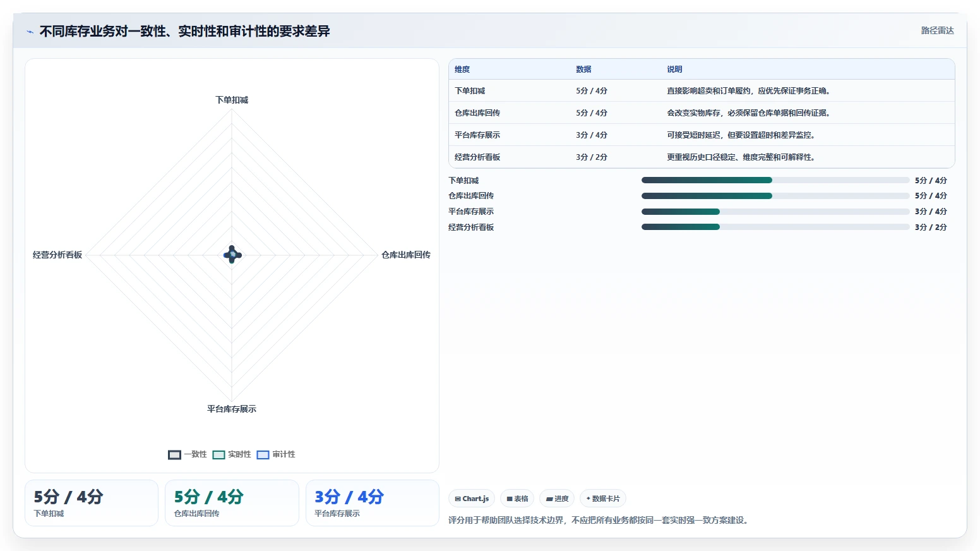Select the 经营分析看板 table row name

(477, 157)
